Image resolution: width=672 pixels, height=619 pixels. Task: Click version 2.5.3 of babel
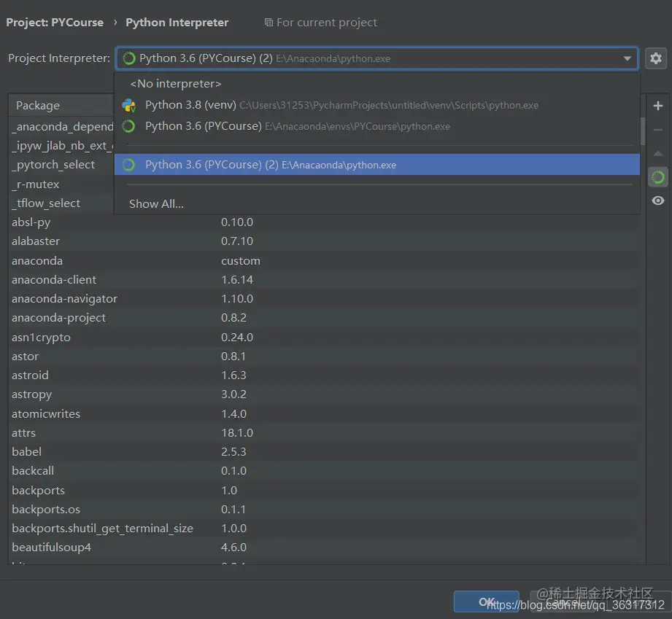click(233, 451)
